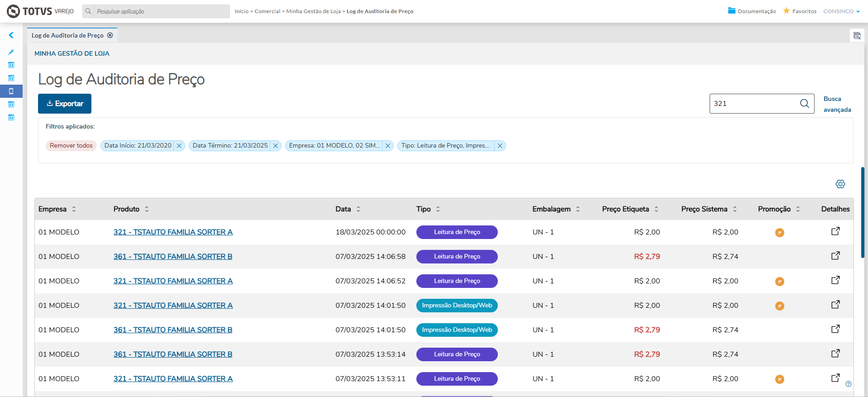Viewport: 868px width, 397px height.
Task: Remove the Empresa filter chip
Action: (388, 146)
